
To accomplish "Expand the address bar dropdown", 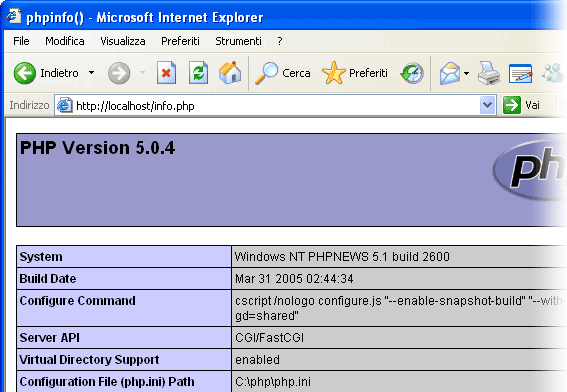I will click(487, 105).
